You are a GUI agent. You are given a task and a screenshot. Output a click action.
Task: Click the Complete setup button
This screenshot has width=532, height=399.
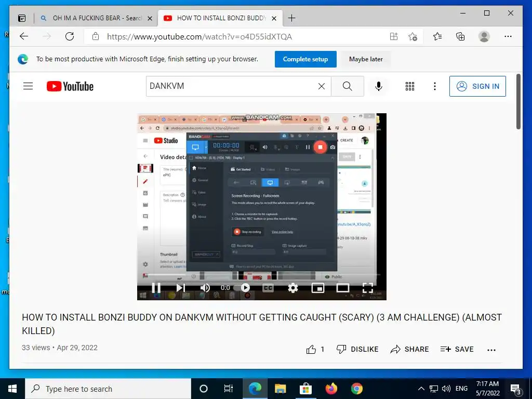coord(305,59)
